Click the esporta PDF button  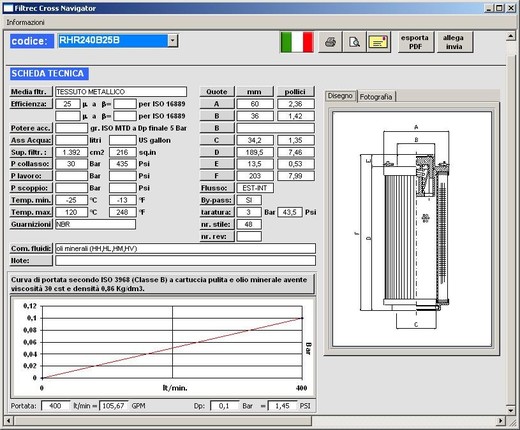point(415,42)
